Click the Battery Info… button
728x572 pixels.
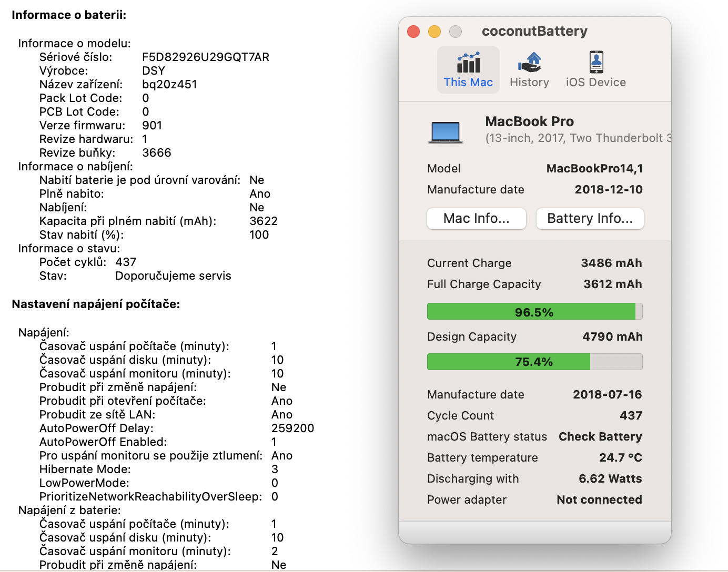(590, 219)
